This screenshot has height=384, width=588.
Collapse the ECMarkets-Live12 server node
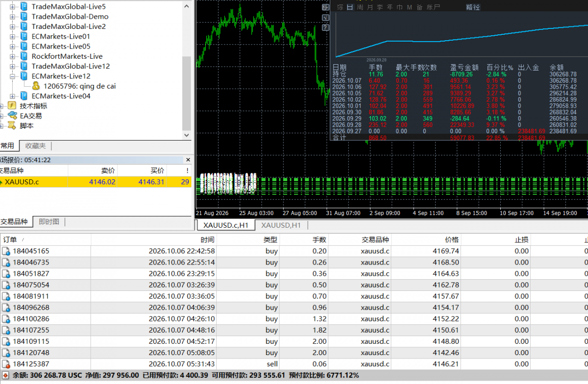point(12,76)
